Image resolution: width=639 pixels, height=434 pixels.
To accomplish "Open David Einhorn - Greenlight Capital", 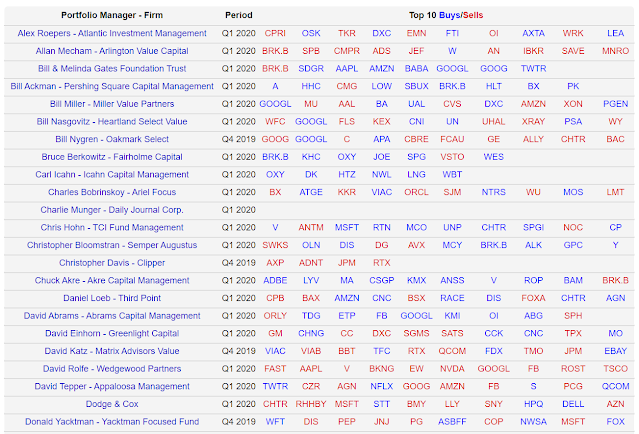I will coord(112,333).
